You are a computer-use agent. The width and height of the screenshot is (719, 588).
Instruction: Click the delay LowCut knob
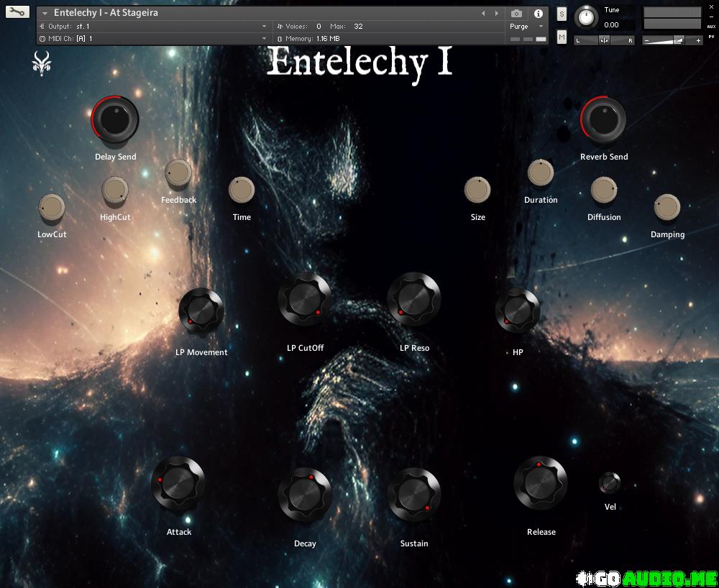click(51, 207)
